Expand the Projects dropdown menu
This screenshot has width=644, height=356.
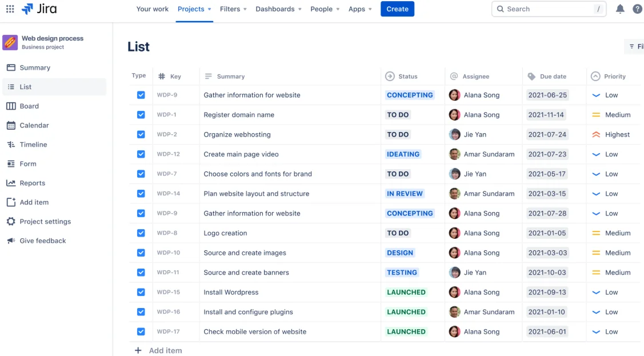point(194,9)
